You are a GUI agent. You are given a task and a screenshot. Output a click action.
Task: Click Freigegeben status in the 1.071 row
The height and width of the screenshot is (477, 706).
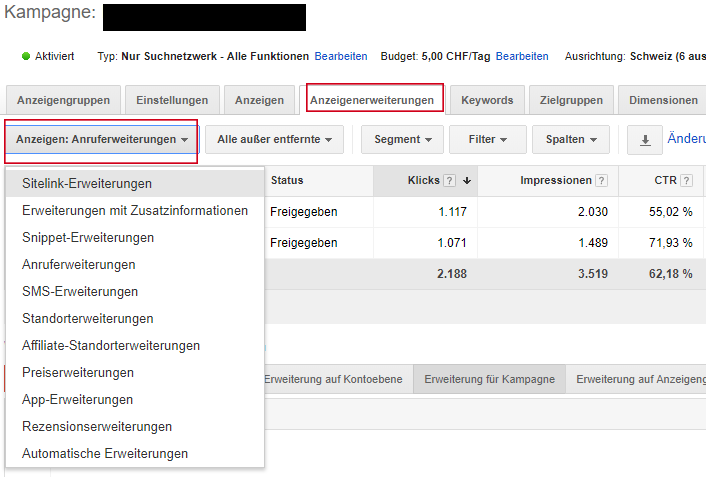click(303, 243)
